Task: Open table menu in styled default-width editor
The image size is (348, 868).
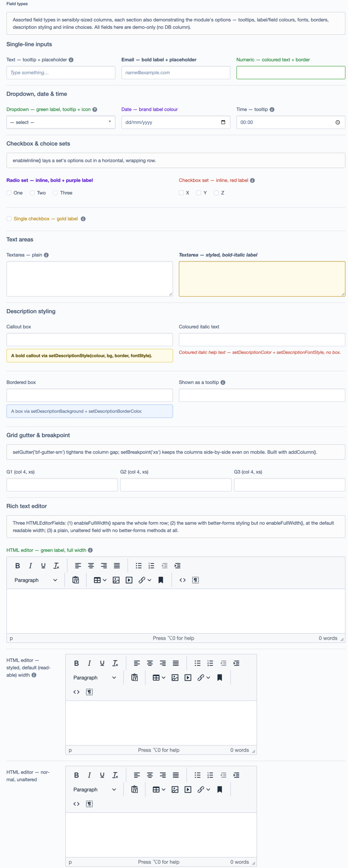Action: [x=159, y=677]
